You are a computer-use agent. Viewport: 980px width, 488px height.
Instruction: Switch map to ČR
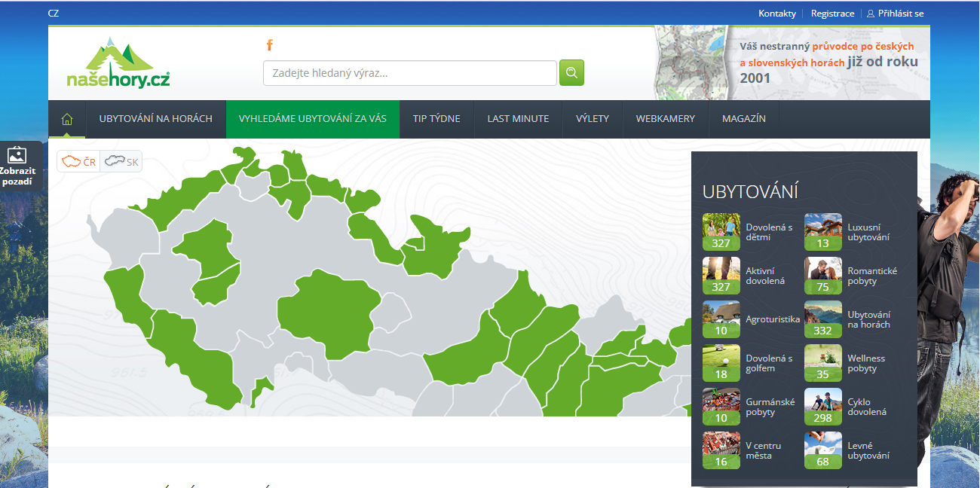tap(79, 161)
